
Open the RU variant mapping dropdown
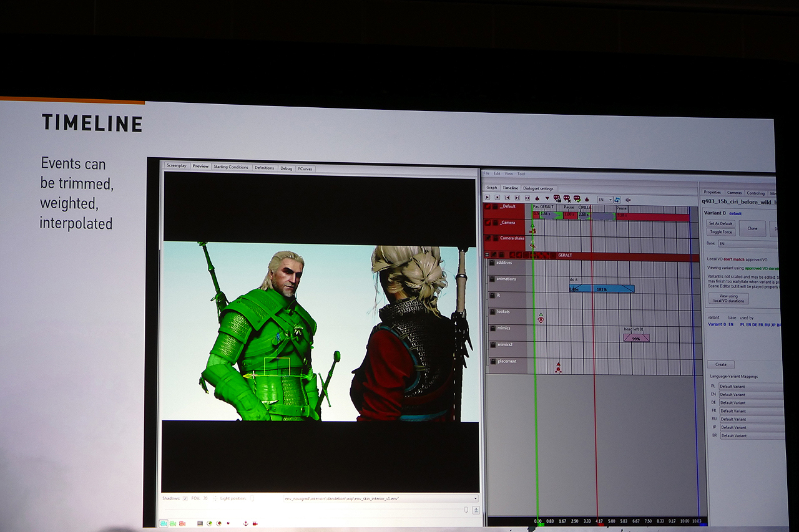pos(751,419)
